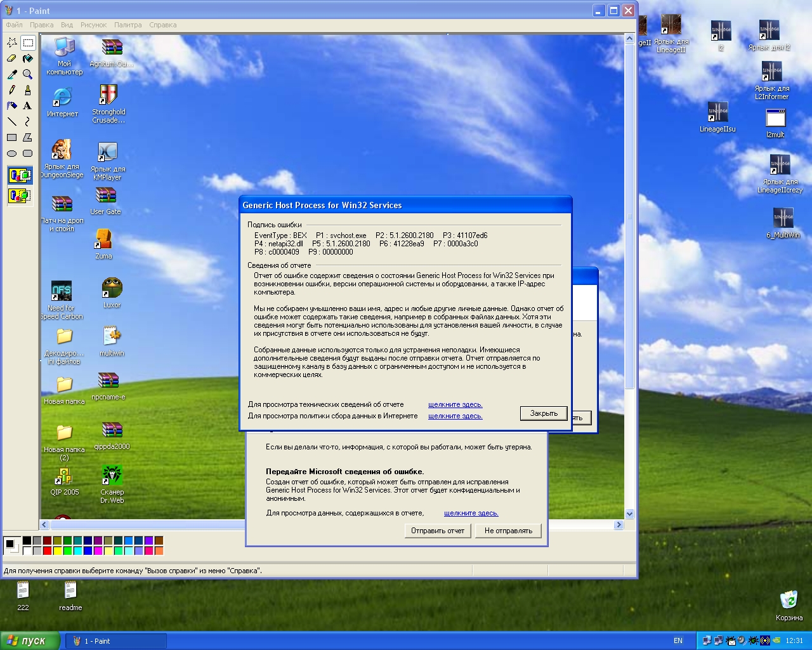This screenshot has width=812, height=650.
Task: Choose the Ellipse tool
Action: click(12, 153)
